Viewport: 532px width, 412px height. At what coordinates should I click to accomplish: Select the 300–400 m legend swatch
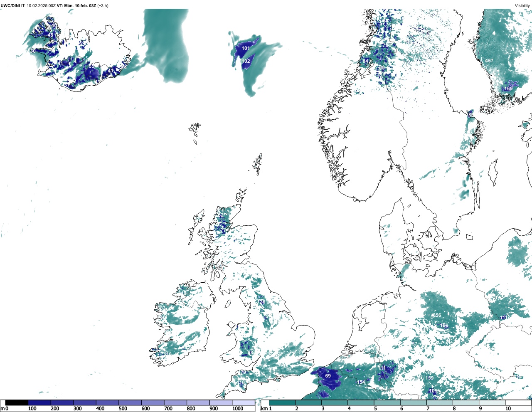[x=85, y=403]
